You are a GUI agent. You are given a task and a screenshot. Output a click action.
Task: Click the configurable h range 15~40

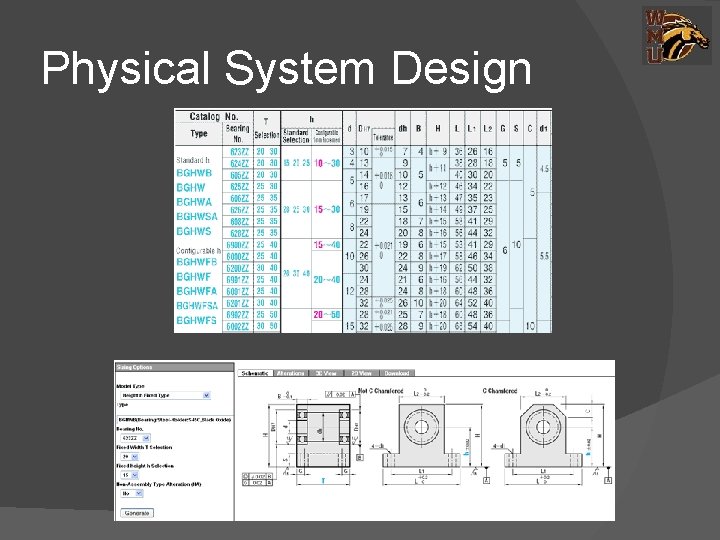[327, 245]
